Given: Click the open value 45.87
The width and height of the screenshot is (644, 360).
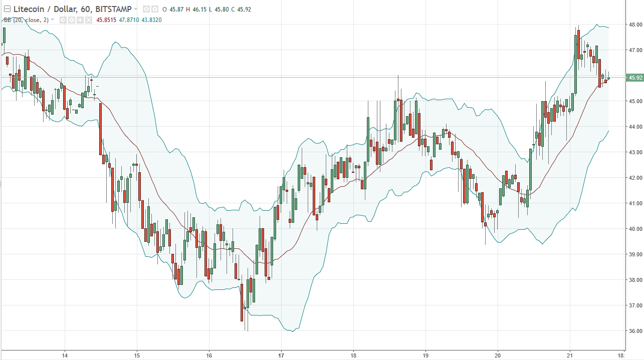Looking at the screenshot, I should [x=176, y=9].
